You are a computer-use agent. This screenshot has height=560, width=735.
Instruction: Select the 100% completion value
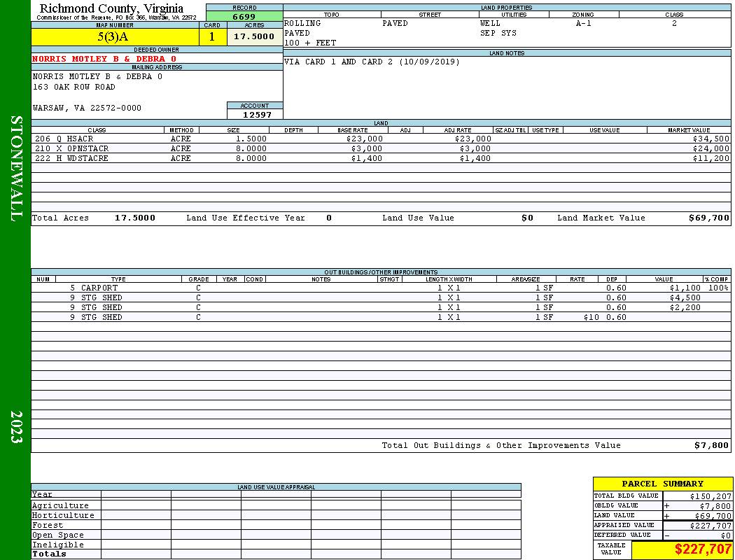(x=719, y=288)
